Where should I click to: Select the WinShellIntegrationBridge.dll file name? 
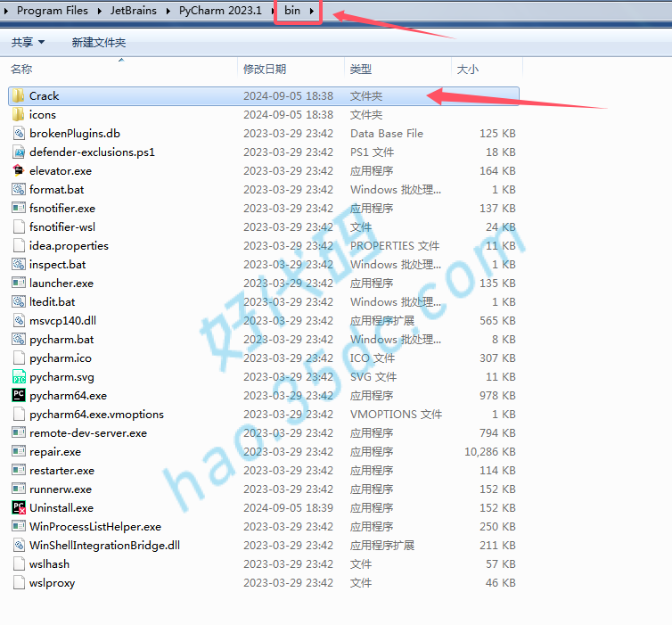104,545
